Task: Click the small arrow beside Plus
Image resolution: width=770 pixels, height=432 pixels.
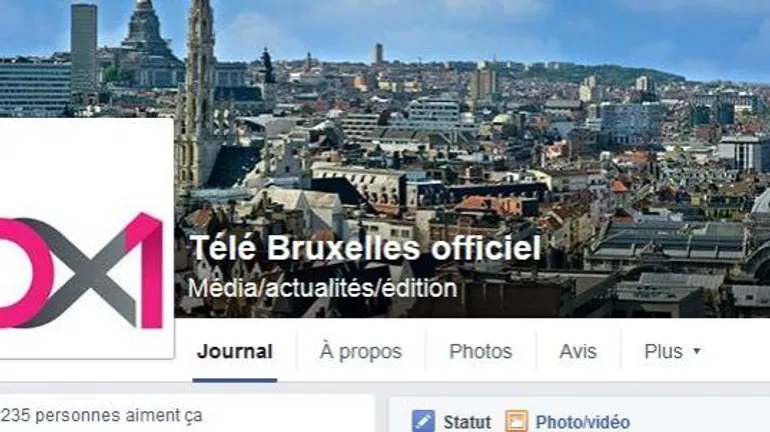Action: [696, 351]
